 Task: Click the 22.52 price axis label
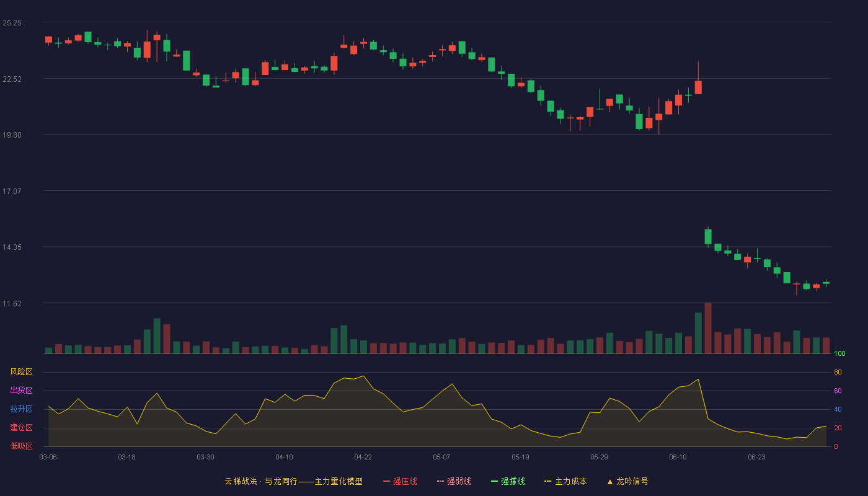coord(12,79)
